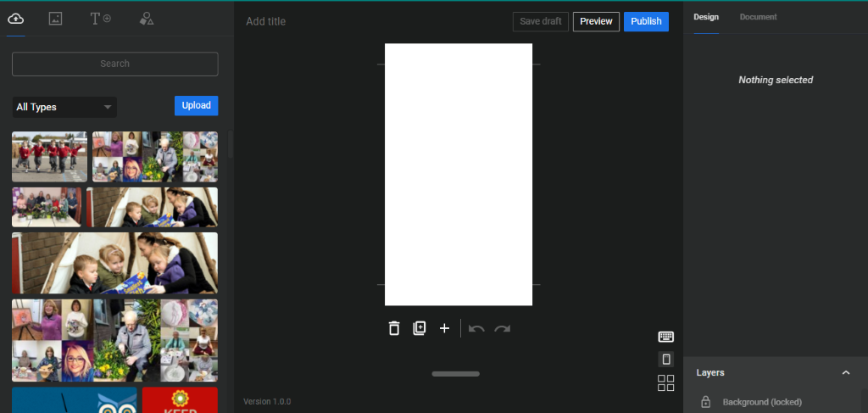
Task: Click the page carousel drawer handle
Action: (455, 374)
